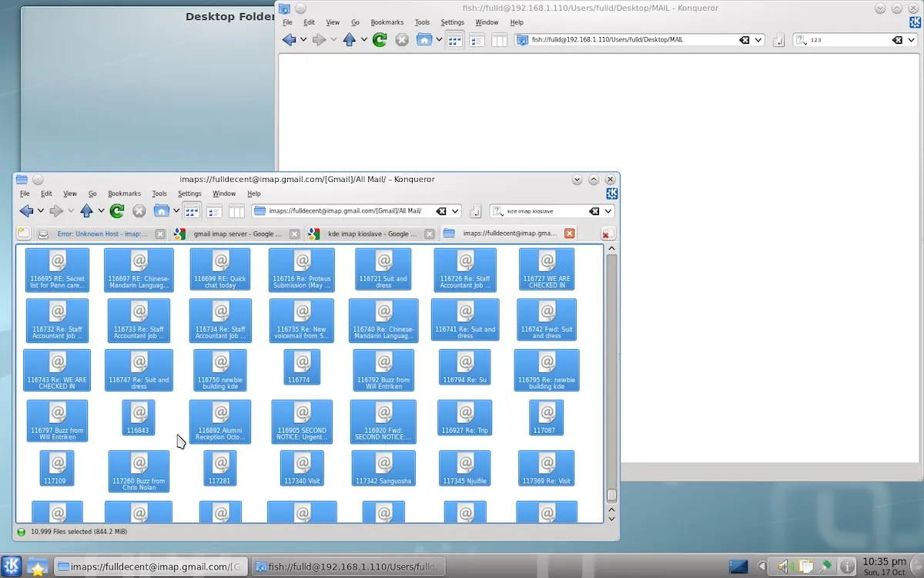Image resolution: width=924 pixels, height=578 pixels.
Task: Open the home dropdown arrow in Gmail window
Action: click(x=176, y=211)
